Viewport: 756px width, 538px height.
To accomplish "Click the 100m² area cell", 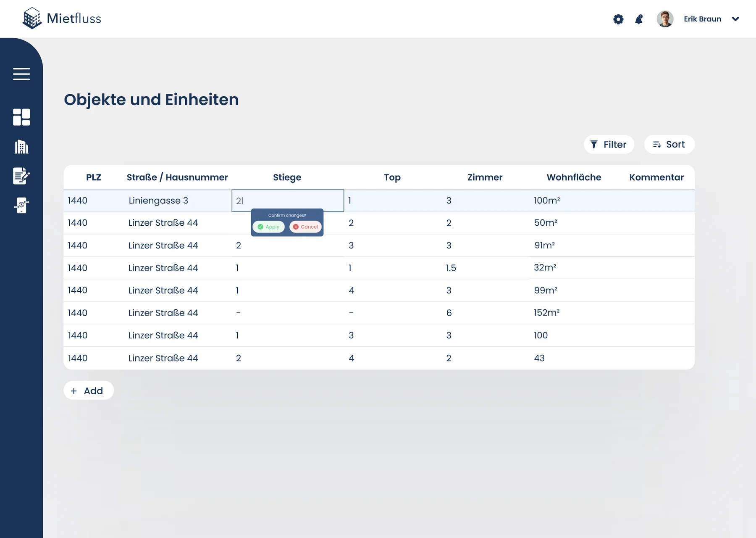I will point(547,200).
